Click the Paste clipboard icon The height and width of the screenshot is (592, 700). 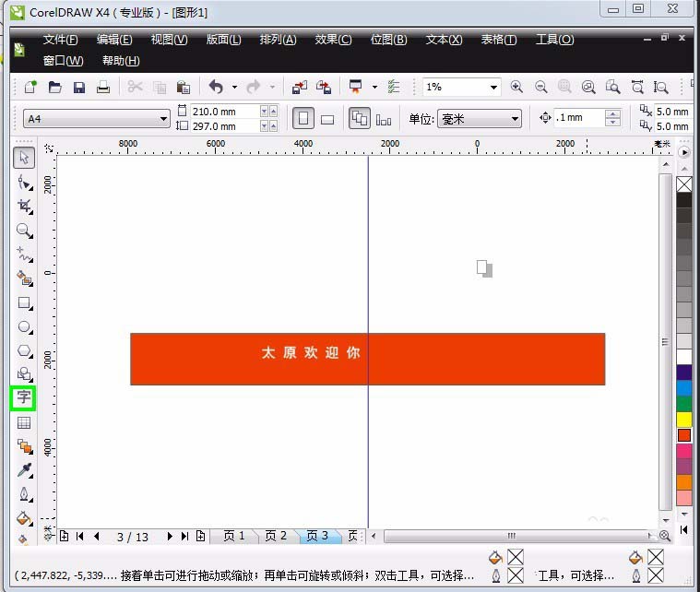pyautogui.click(x=183, y=87)
